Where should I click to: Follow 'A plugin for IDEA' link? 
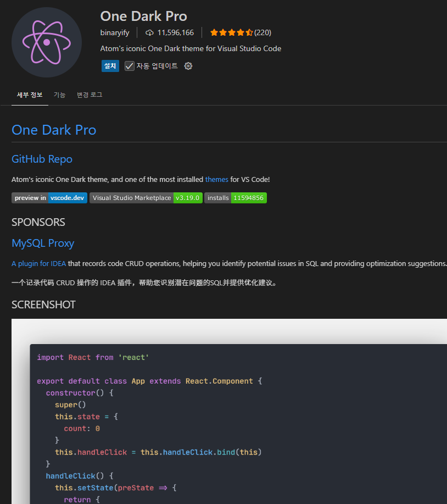[39, 264]
